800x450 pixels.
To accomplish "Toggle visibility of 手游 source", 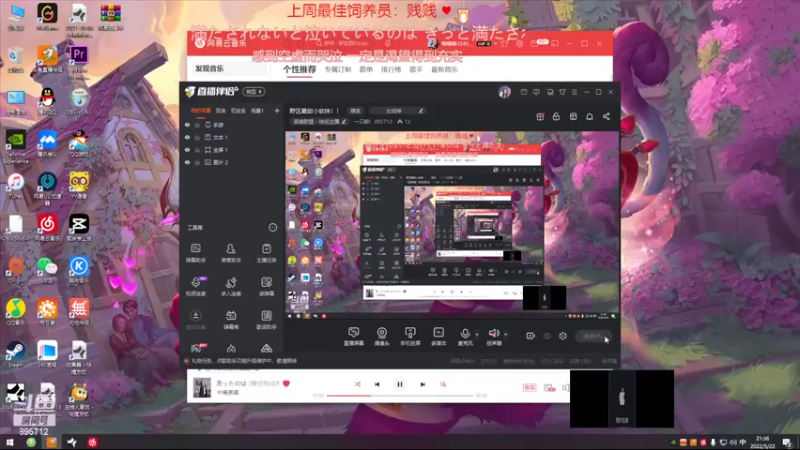I will (x=187, y=125).
